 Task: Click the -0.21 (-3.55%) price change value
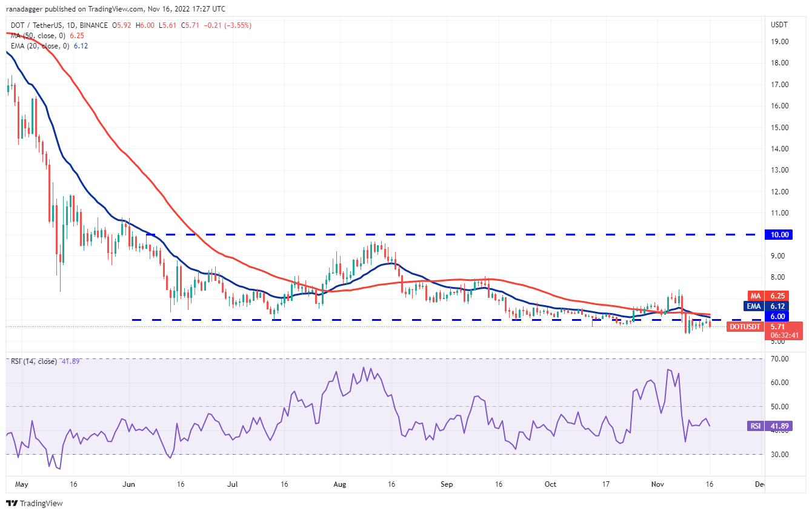228,25
